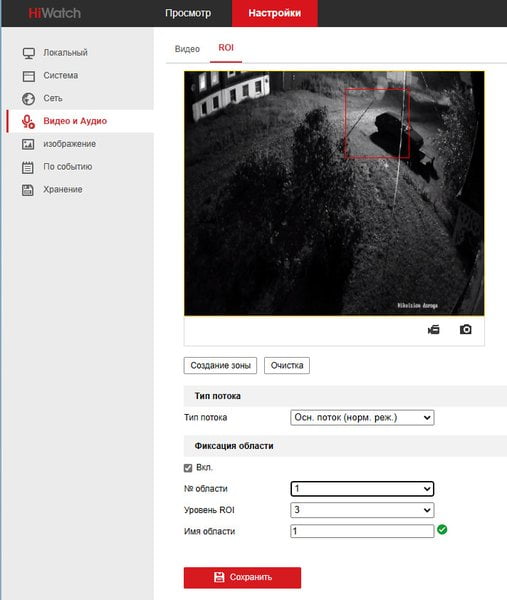Save settings with the Сохранить button
Viewport: 507px width, 600px height.
[x=242, y=577]
